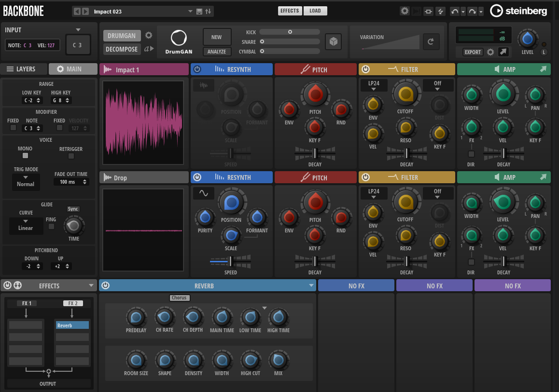Viewport: 559px width, 392px height.
Task: Select the Load tab at top
Action: click(315, 11)
